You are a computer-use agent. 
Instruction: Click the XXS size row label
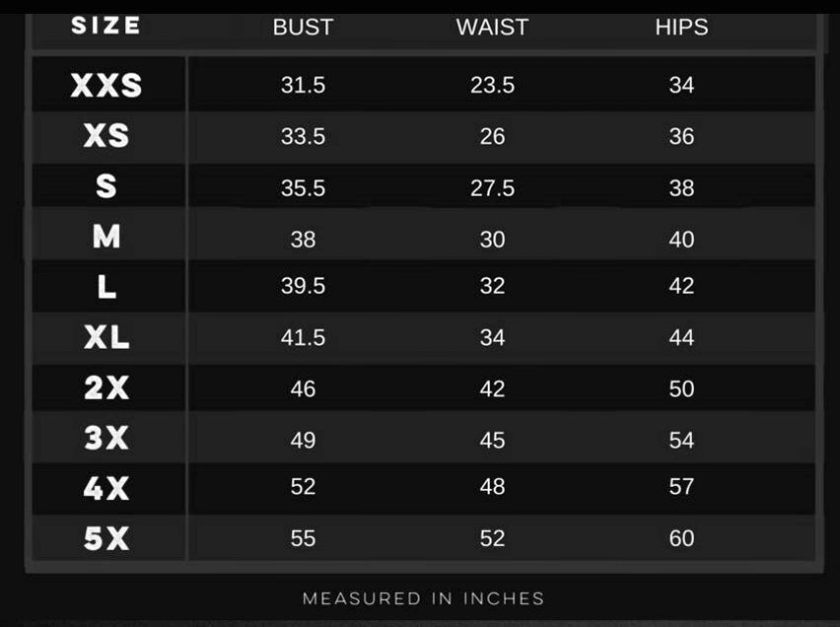point(106,85)
